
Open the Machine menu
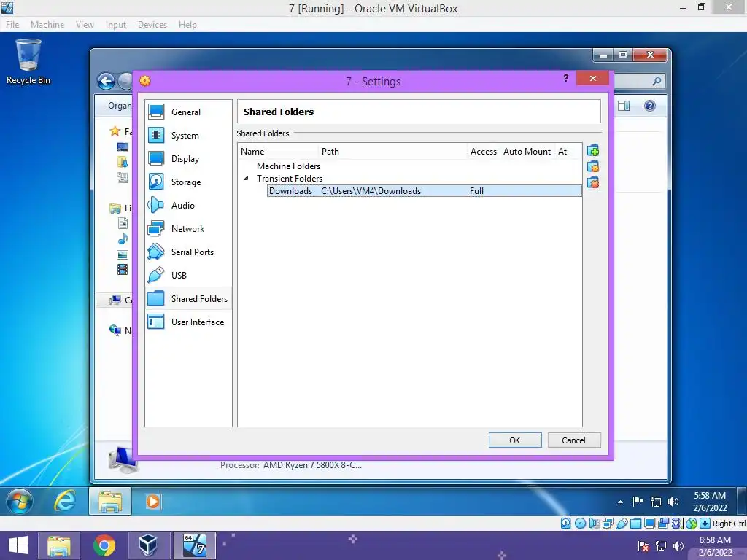[x=47, y=24]
